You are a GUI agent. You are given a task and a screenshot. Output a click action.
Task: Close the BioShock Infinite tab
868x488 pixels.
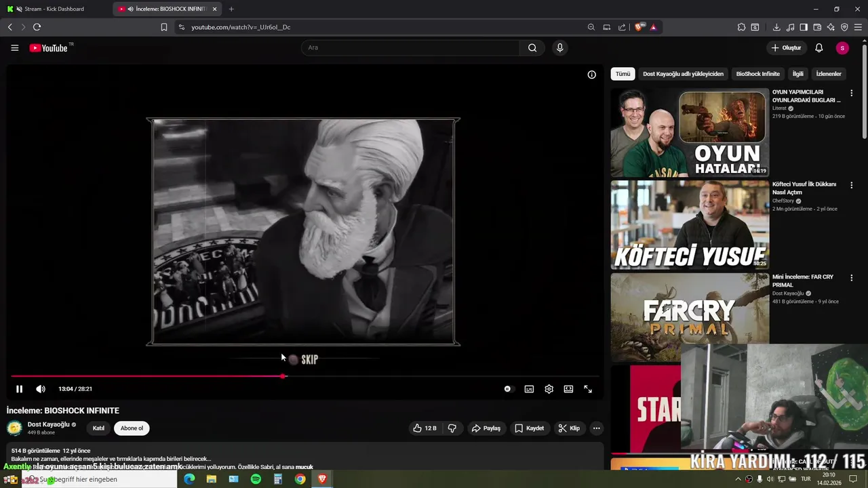click(x=215, y=9)
